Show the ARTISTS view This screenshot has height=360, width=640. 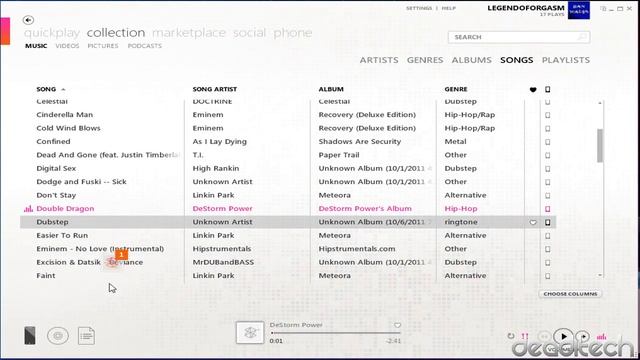click(379, 60)
